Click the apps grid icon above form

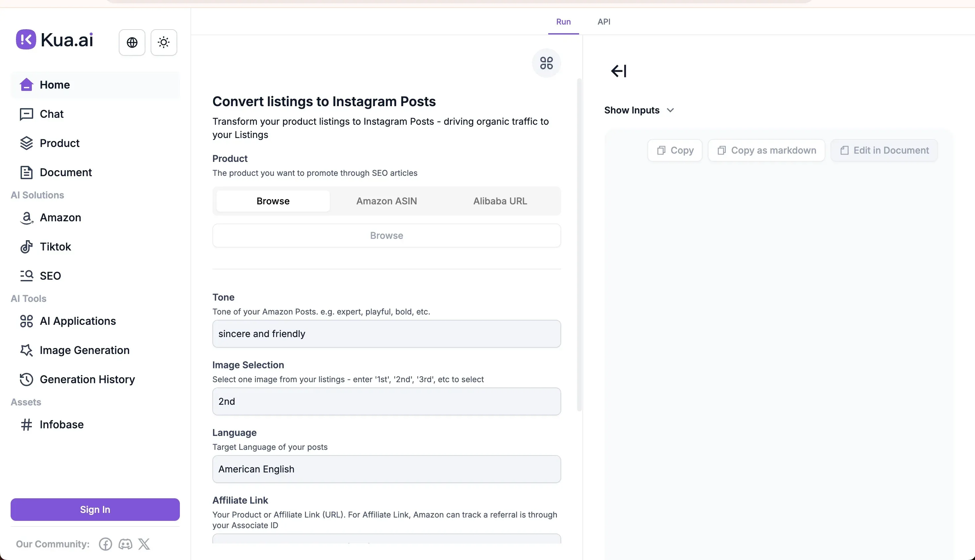click(546, 63)
